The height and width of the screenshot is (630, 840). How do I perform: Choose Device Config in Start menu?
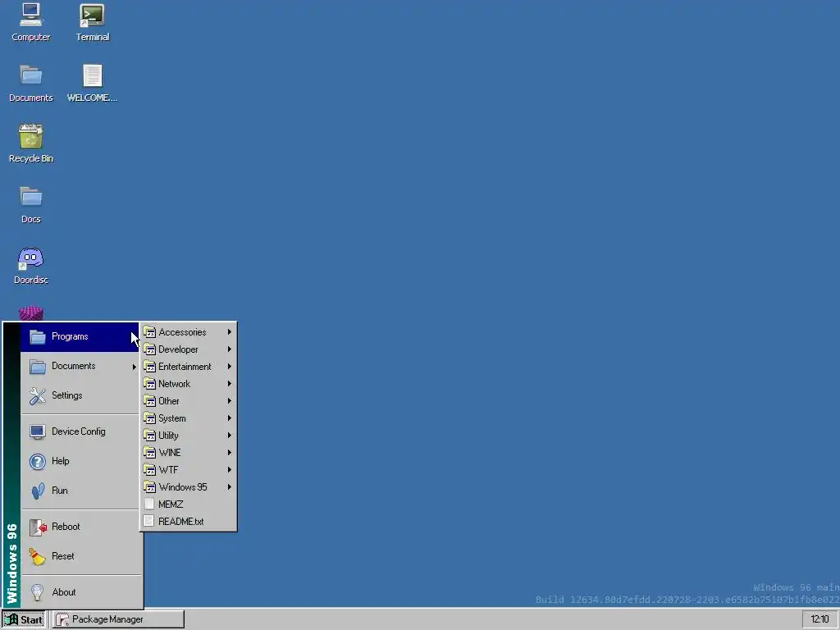[80, 431]
